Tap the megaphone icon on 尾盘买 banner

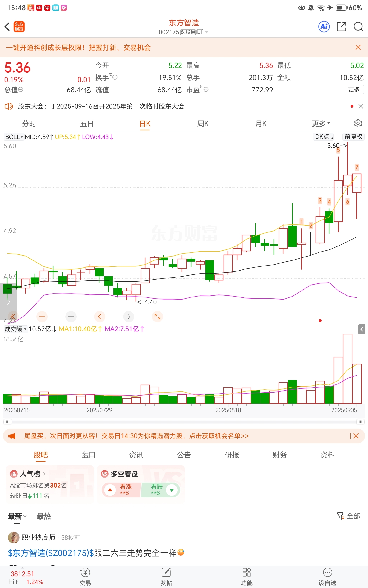click(11, 436)
